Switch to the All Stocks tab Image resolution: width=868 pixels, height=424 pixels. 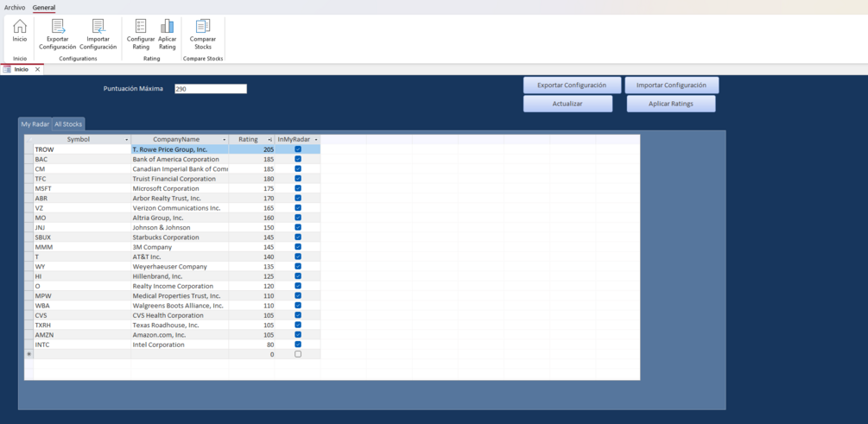coord(68,124)
